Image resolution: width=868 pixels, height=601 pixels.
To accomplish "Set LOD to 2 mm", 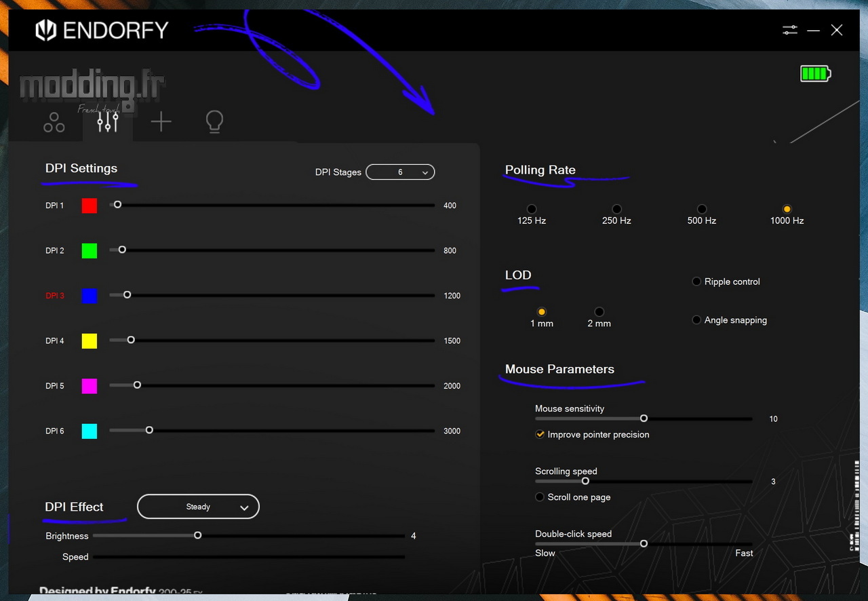I will [x=599, y=312].
